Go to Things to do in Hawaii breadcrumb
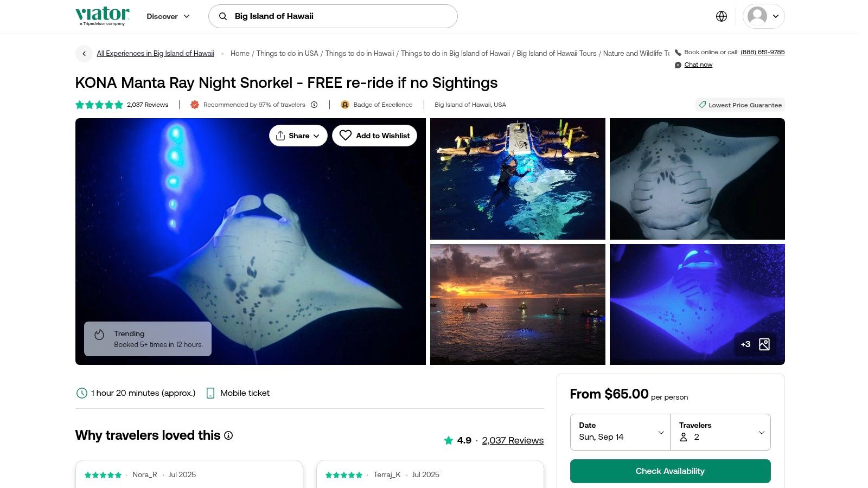Screen dimensions: 868x488 [360, 54]
